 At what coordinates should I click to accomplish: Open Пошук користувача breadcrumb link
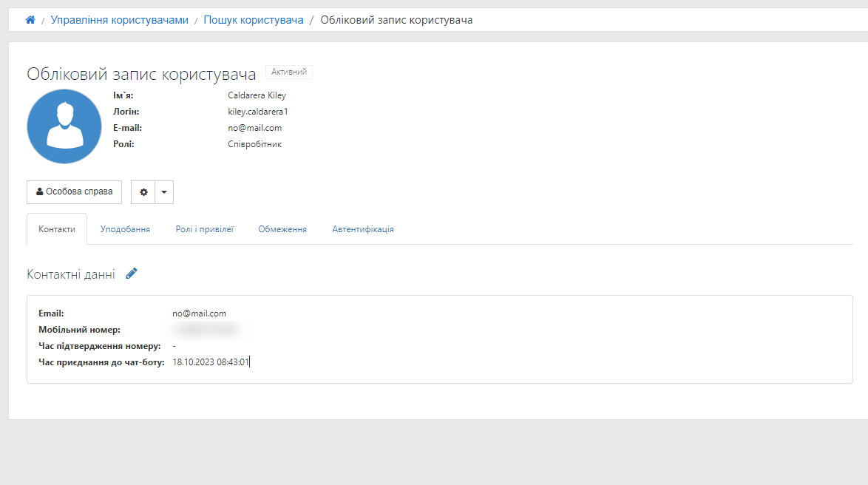tap(254, 20)
